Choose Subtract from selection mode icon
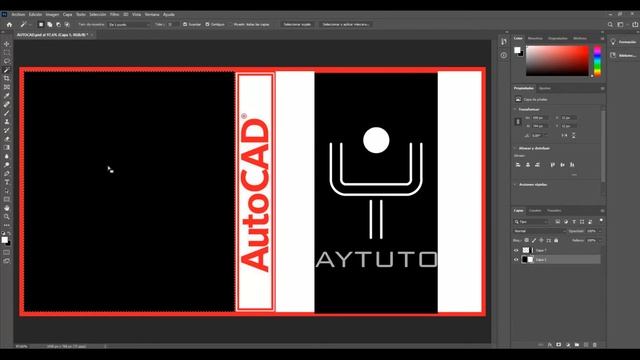This screenshot has width=640, height=360. (58, 24)
